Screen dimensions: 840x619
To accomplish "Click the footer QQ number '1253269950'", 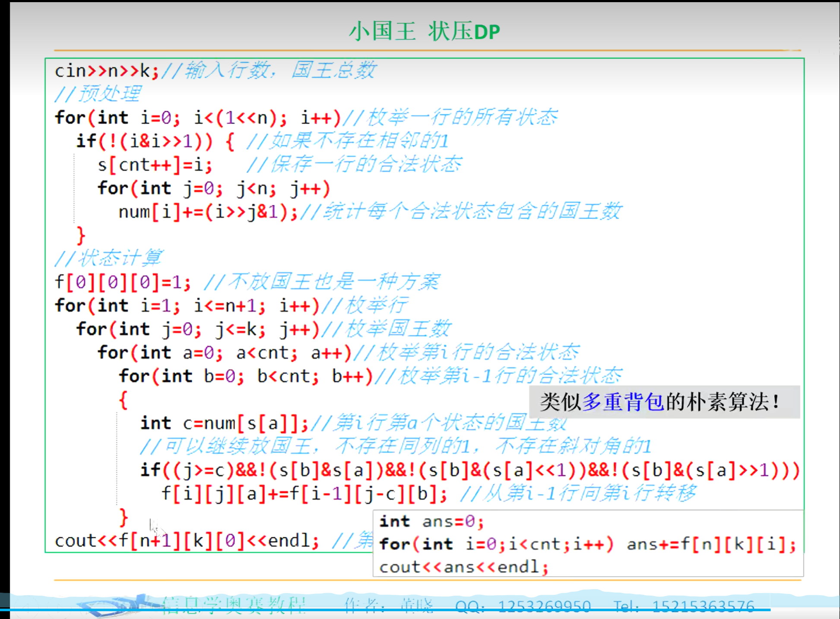I will [x=544, y=606].
